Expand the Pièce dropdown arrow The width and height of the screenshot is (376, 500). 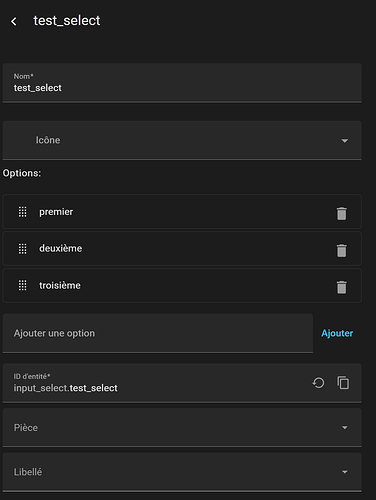point(345,427)
